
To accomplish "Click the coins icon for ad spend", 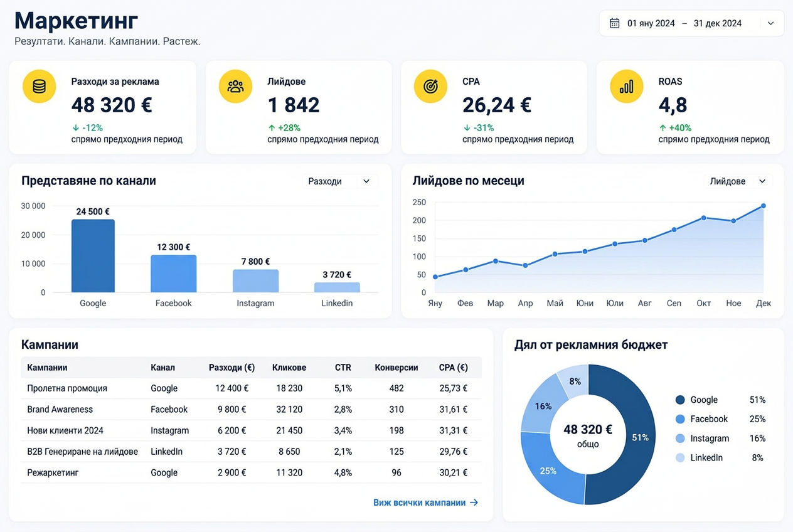I will [x=39, y=87].
